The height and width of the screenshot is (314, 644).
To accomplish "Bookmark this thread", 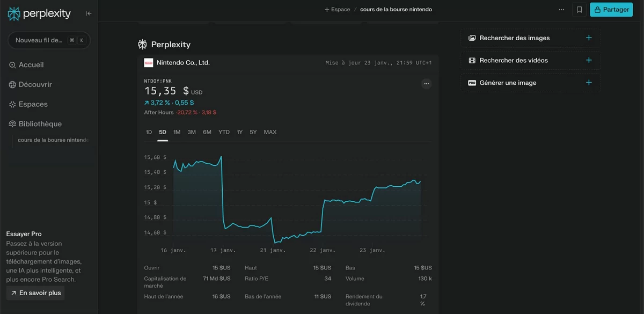I will coord(579,10).
